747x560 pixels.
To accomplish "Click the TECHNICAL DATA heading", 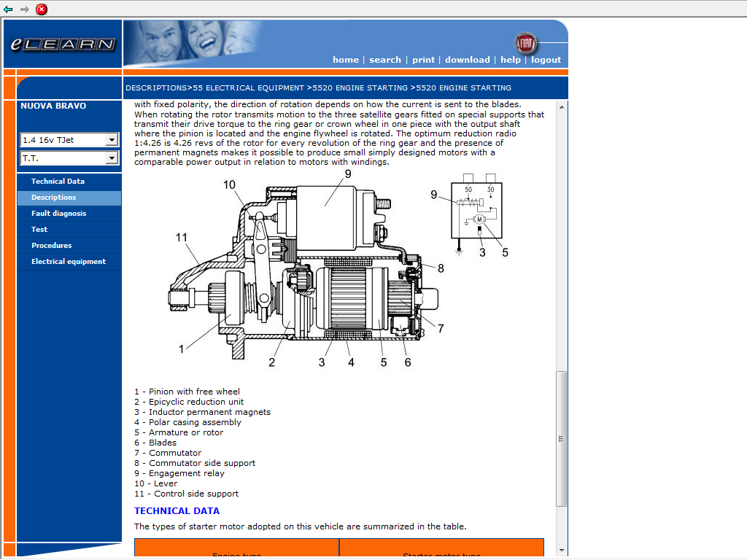I will (177, 511).
